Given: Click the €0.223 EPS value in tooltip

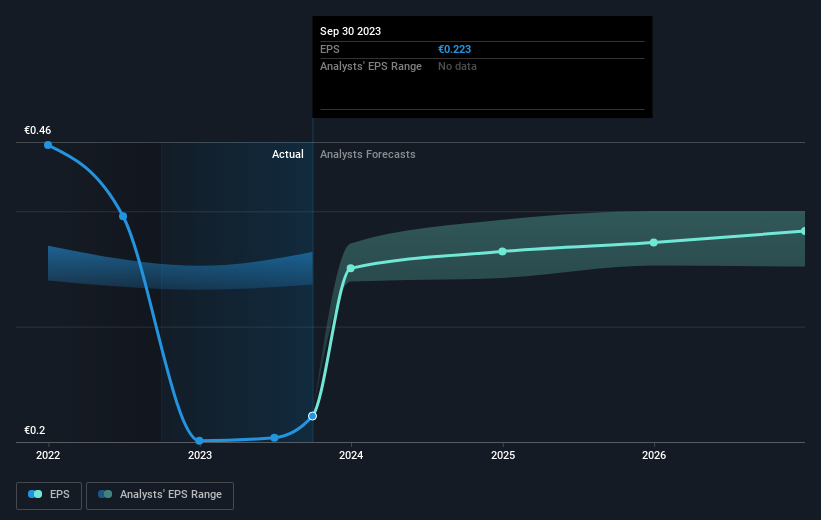Looking at the screenshot, I should point(454,49).
